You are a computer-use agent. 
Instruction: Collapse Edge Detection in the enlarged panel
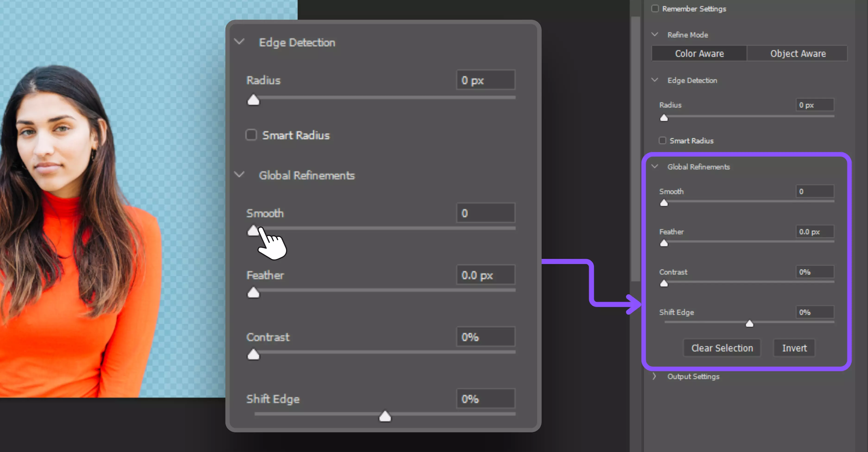tap(239, 42)
